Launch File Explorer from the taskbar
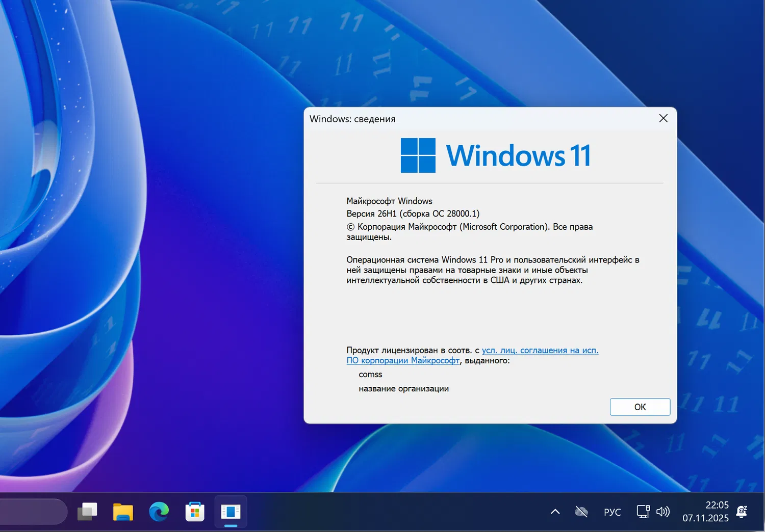Image resolution: width=765 pixels, height=532 pixels. tap(123, 512)
